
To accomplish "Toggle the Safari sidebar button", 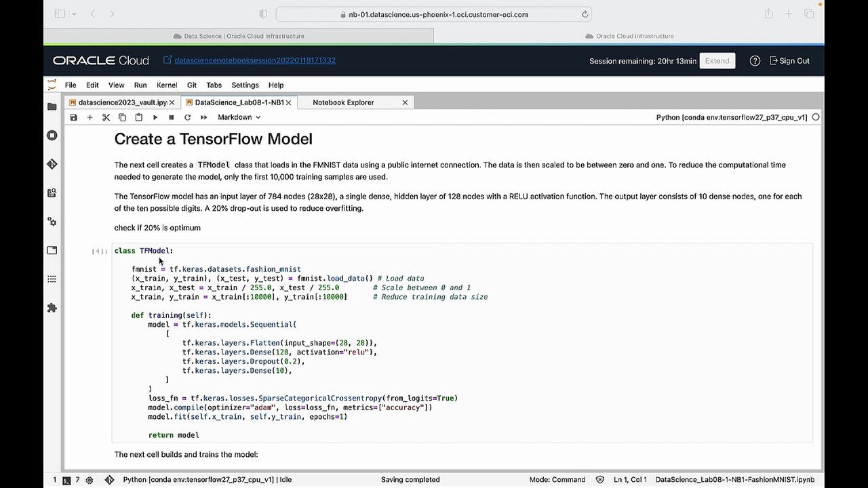I will (x=60, y=14).
